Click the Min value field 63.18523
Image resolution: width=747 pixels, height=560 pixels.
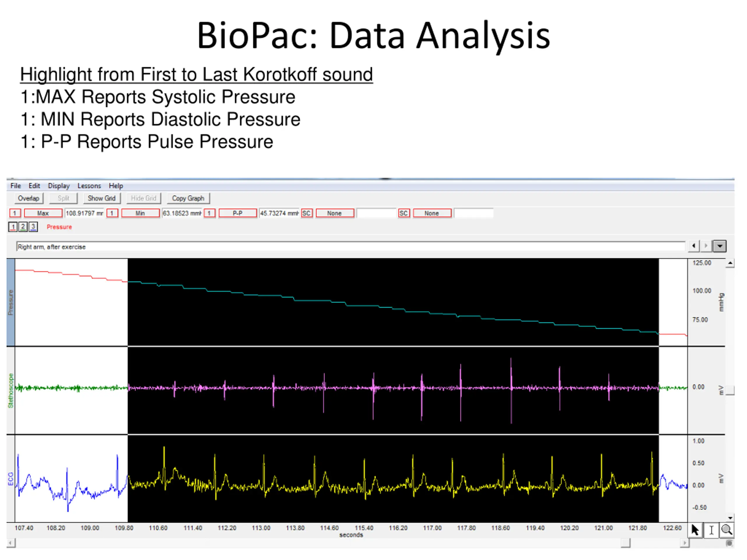pos(182,213)
